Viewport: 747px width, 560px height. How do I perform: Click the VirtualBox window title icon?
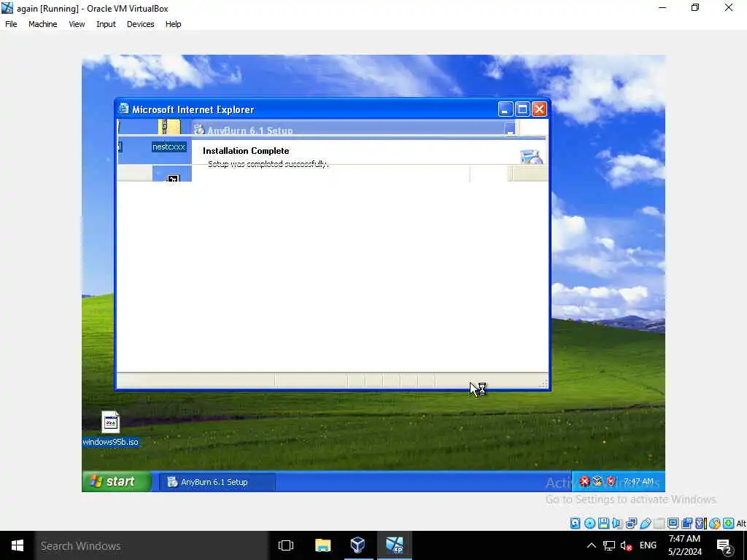7,8
